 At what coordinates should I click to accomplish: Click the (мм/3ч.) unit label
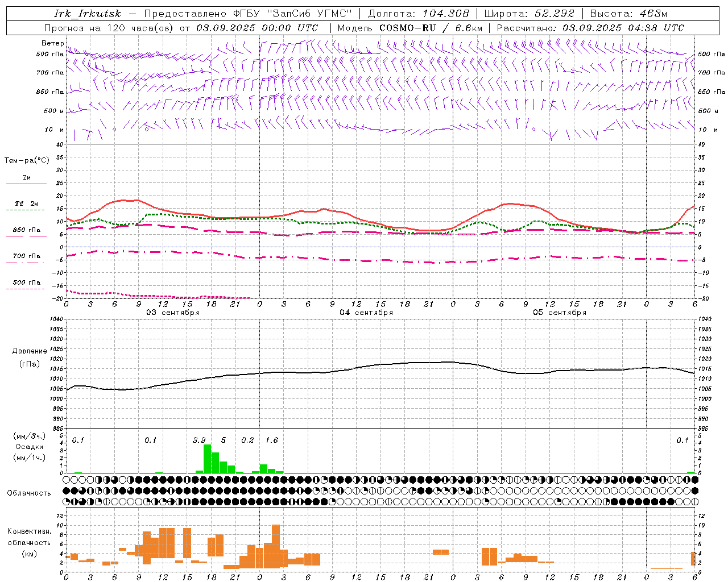click(30, 436)
